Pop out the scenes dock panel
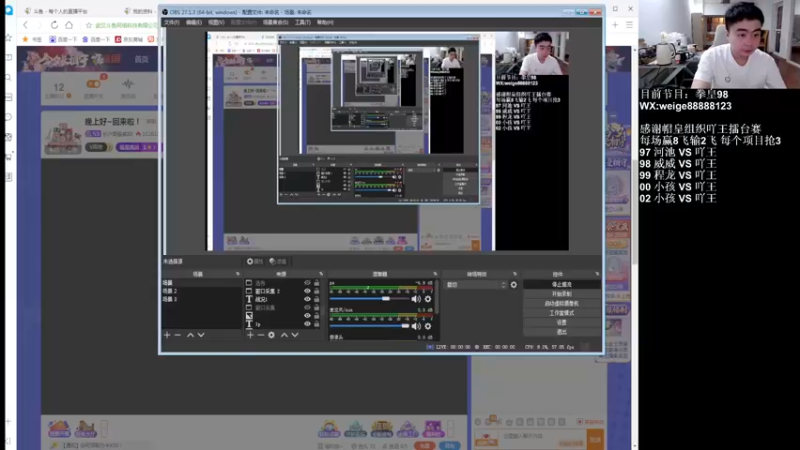Viewport: 800px width, 450px height. click(x=238, y=274)
